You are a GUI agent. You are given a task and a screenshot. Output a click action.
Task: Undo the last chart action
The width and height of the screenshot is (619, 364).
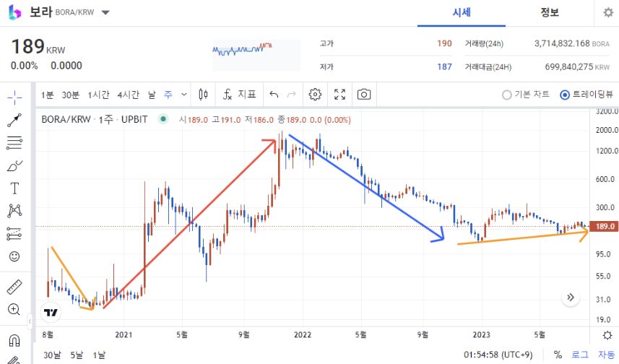point(274,95)
